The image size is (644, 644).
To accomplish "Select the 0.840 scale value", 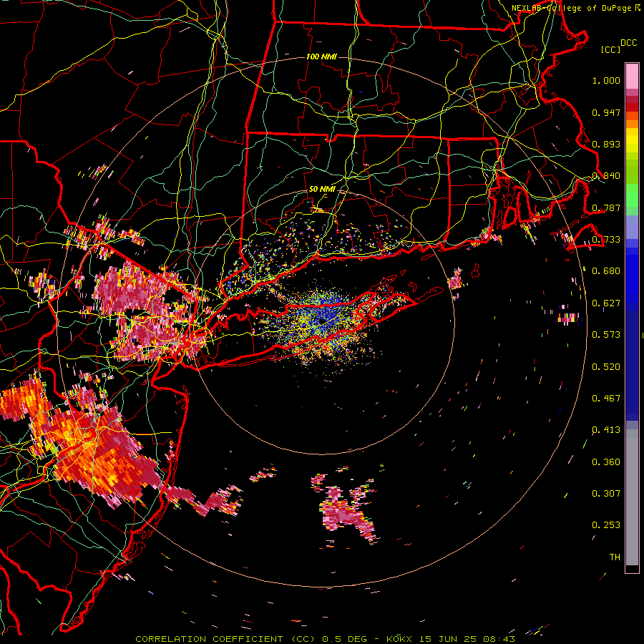I will tap(606, 176).
